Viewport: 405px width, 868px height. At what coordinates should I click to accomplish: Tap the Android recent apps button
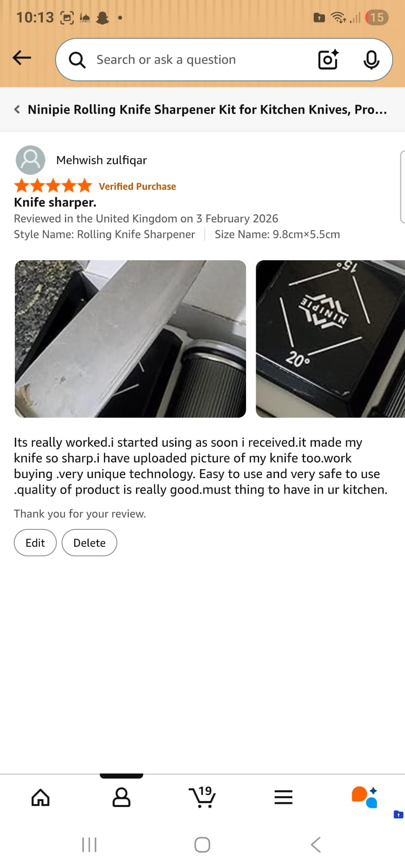pos(89,845)
